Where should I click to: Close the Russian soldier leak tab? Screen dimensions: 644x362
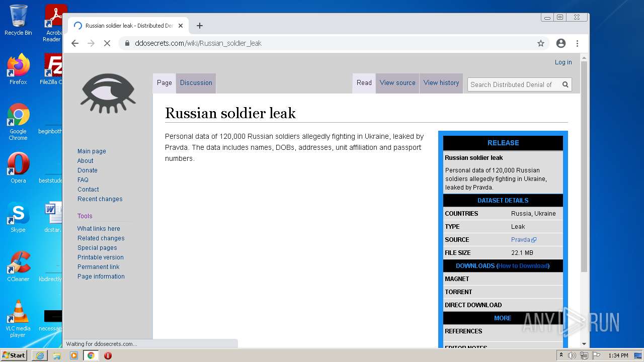pos(181,26)
